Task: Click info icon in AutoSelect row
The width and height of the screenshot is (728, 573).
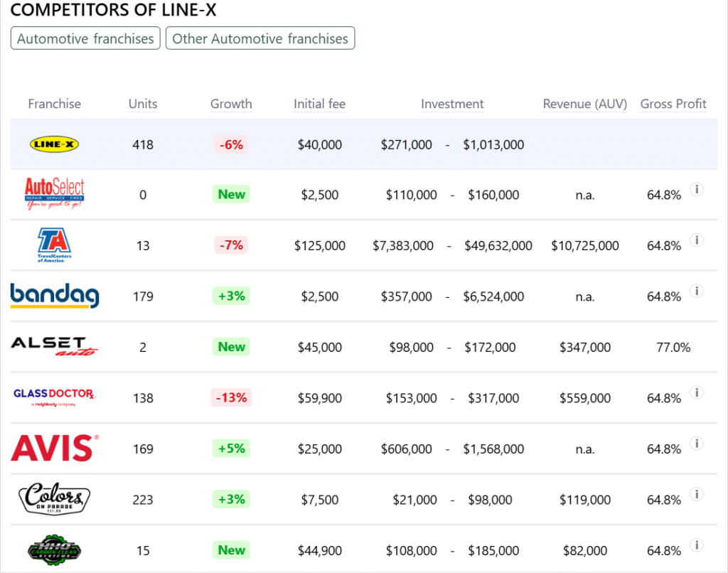Action: pos(697,189)
